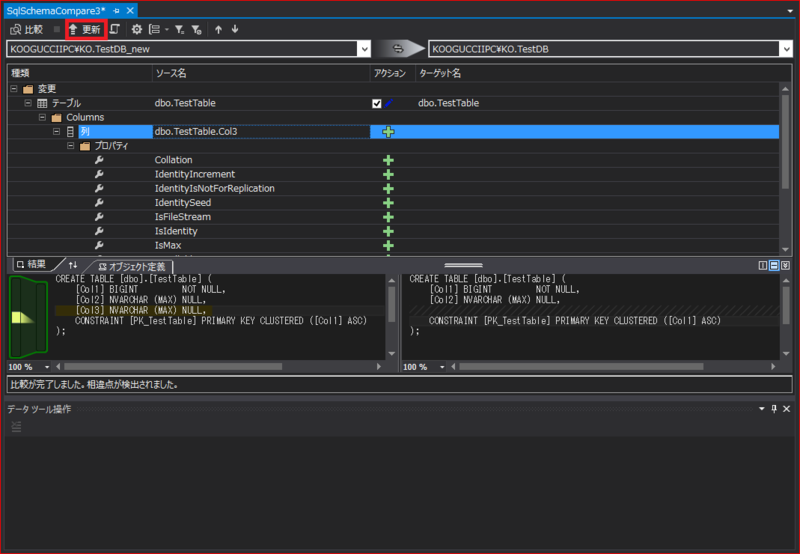Uncheck the dbo.TestTable action checkbox

[x=377, y=103]
